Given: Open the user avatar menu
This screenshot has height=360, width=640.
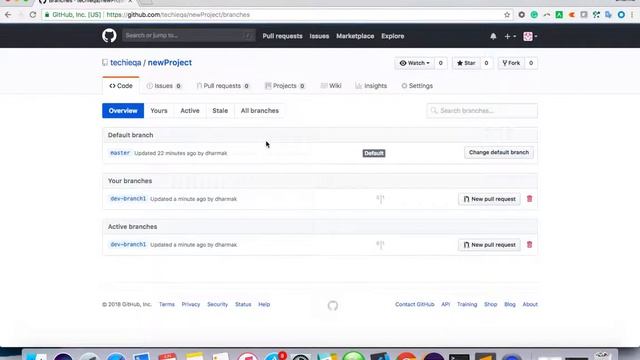Looking at the screenshot, I should tap(530, 36).
